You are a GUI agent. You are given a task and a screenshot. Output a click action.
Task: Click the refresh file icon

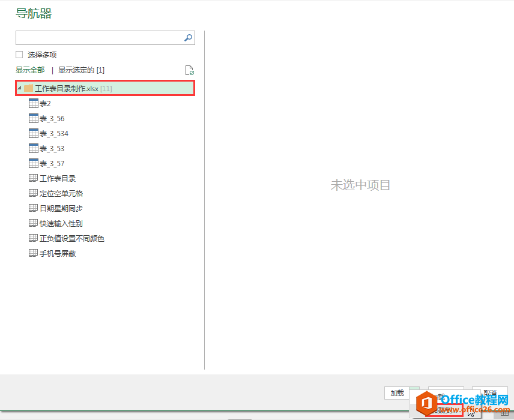click(x=190, y=70)
